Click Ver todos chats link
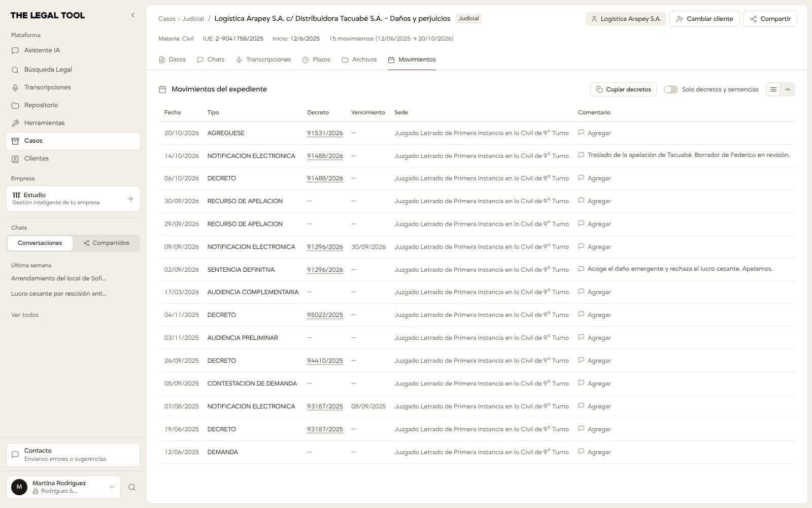The width and height of the screenshot is (812, 508). click(25, 315)
